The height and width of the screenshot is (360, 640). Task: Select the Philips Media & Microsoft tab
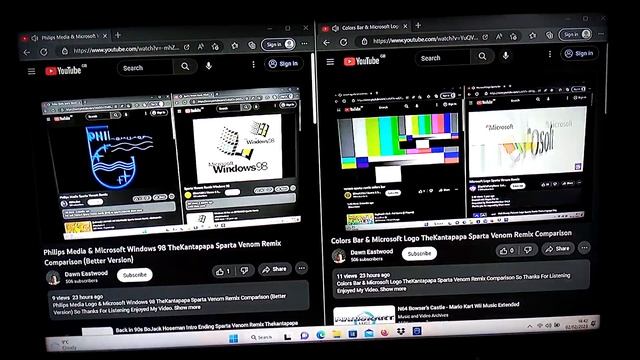click(x=64, y=37)
